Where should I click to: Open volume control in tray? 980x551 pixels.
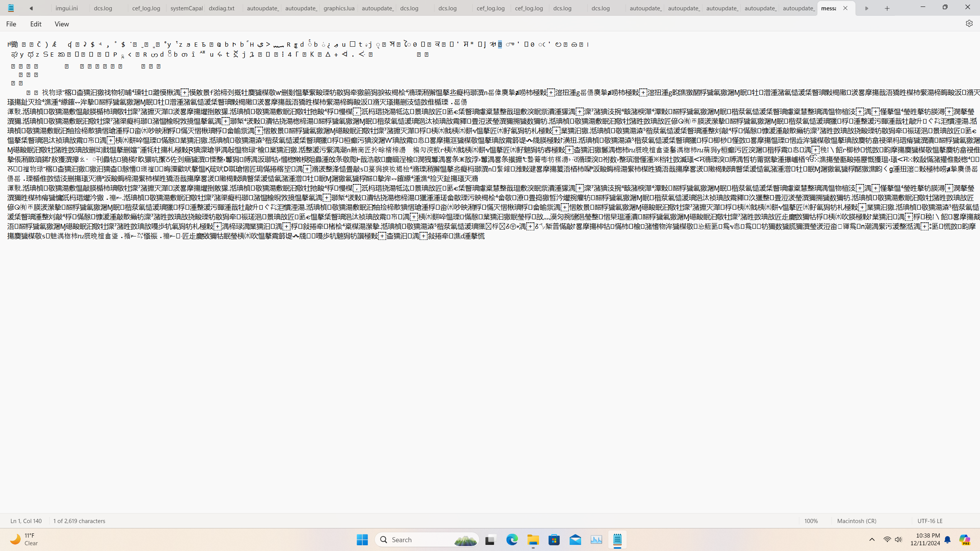pyautogui.click(x=898, y=540)
